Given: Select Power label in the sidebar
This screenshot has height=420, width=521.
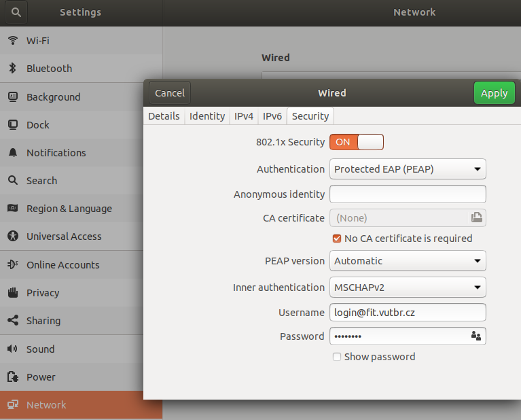Looking at the screenshot, I should click(x=41, y=377).
